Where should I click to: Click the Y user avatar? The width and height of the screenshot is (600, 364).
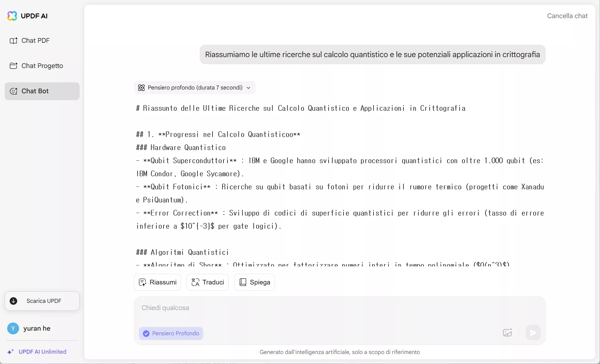point(13,328)
